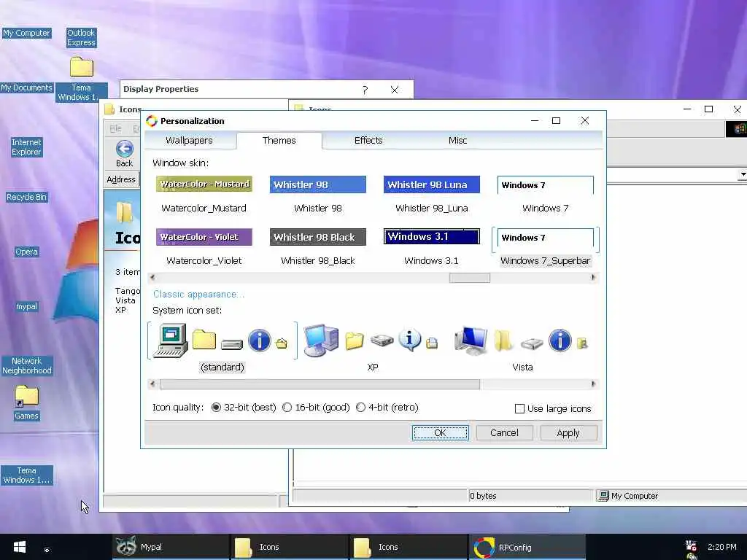Expand the address dropdown in right Icons window
Image resolution: width=747 pixels, height=560 pixels.
coord(742,175)
